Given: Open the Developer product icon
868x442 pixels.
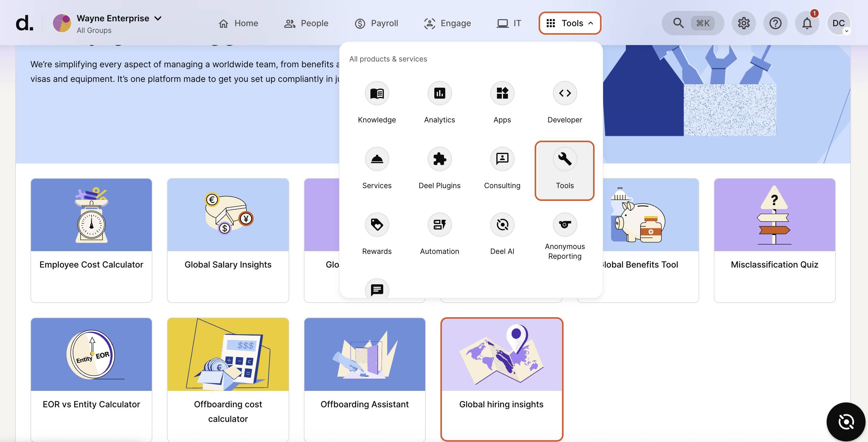Looking at the screenshot, I should pyautogui.click(x=565, y=93).
